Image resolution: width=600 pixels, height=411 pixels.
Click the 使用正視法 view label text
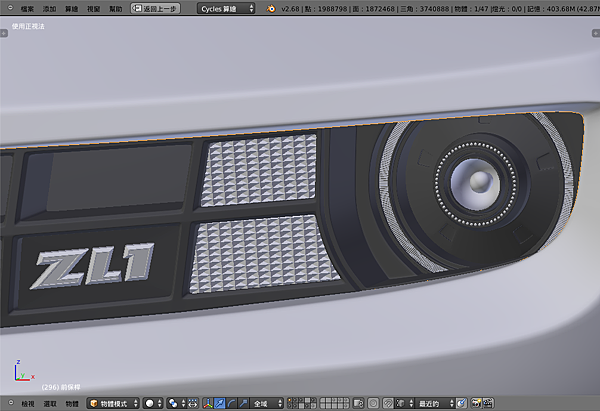[28, 26]
